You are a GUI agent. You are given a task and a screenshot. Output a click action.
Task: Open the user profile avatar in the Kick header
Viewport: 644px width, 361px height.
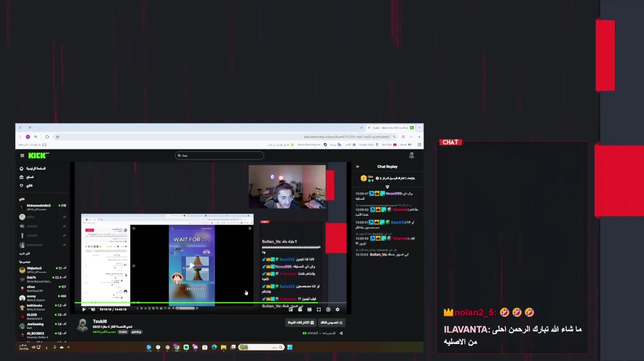pyautogui.click(x=412, y=155)
